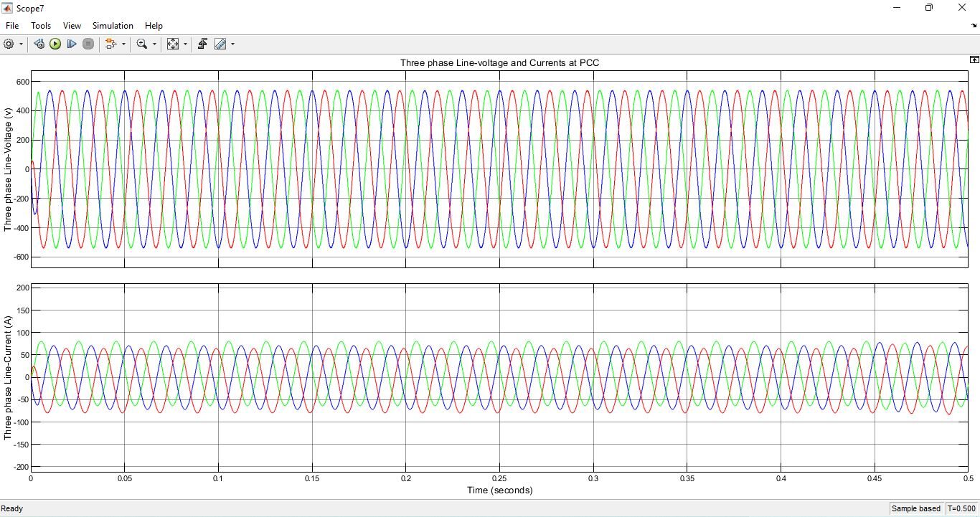
Task: Toggle the Triggers icon in toolbar
Action: 202,44
